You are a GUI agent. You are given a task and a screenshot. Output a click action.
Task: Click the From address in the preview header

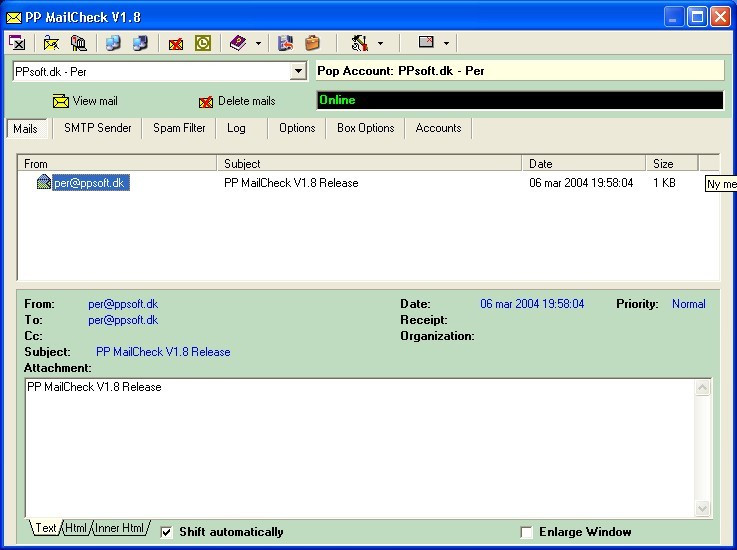pos(123,304)
